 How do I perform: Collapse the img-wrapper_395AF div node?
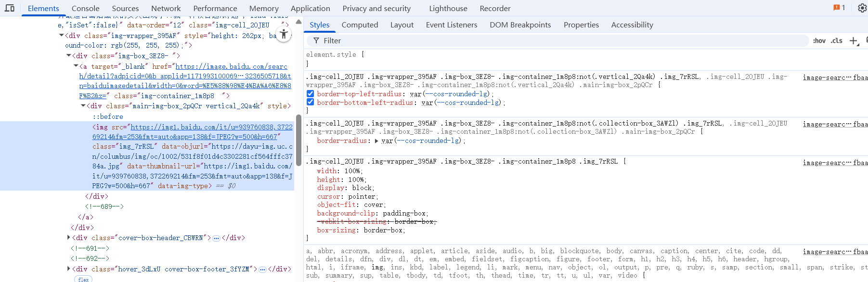(x=61, y=35)
